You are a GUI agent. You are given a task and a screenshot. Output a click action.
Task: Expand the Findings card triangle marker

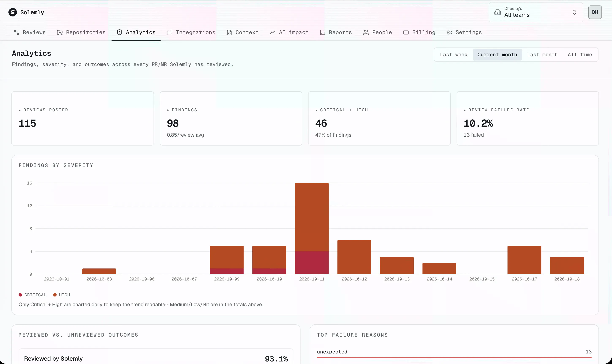[168, 110]
